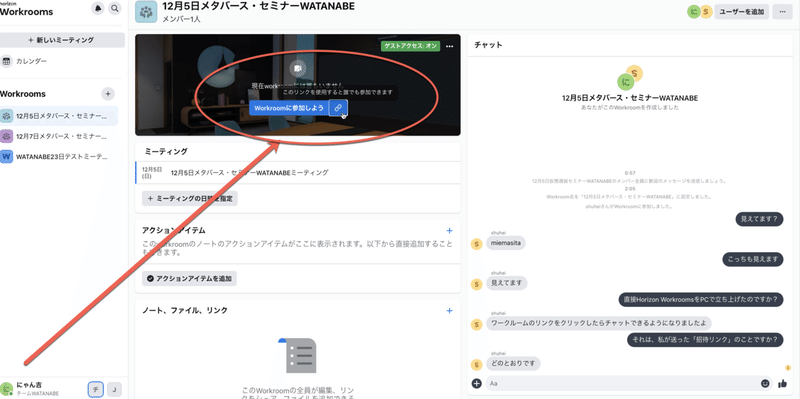Click message 直接Horizon WorkroomsをPCで立ち上げたのですか？
The height and width of the screenshot is (399, 800).
click(x=701, y=300)
